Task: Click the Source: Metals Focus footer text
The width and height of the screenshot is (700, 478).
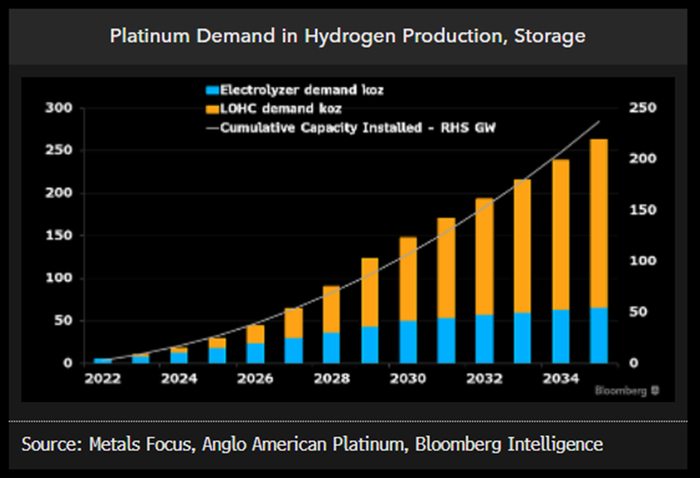Action: 312,444
